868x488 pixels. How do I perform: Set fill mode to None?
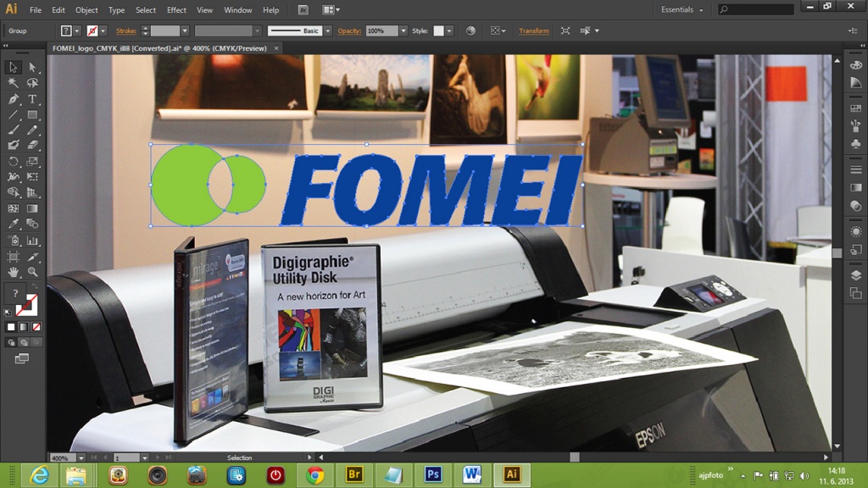point(36,327)
